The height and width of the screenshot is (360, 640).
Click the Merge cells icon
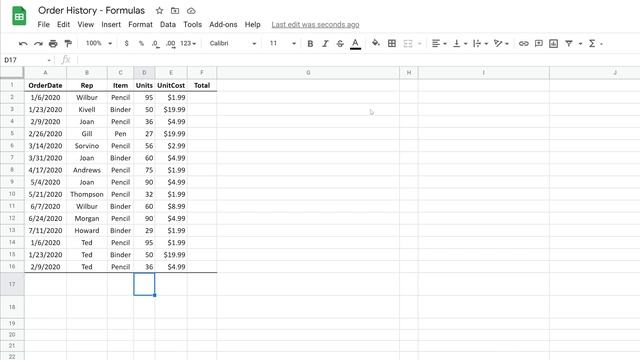[x=408, y=43]
